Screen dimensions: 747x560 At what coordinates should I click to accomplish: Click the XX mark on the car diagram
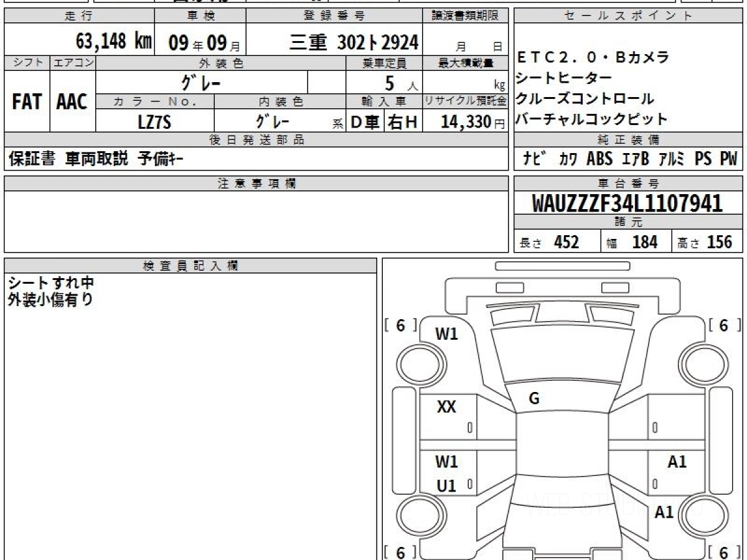pyautogui.click(x=446, y=407)
